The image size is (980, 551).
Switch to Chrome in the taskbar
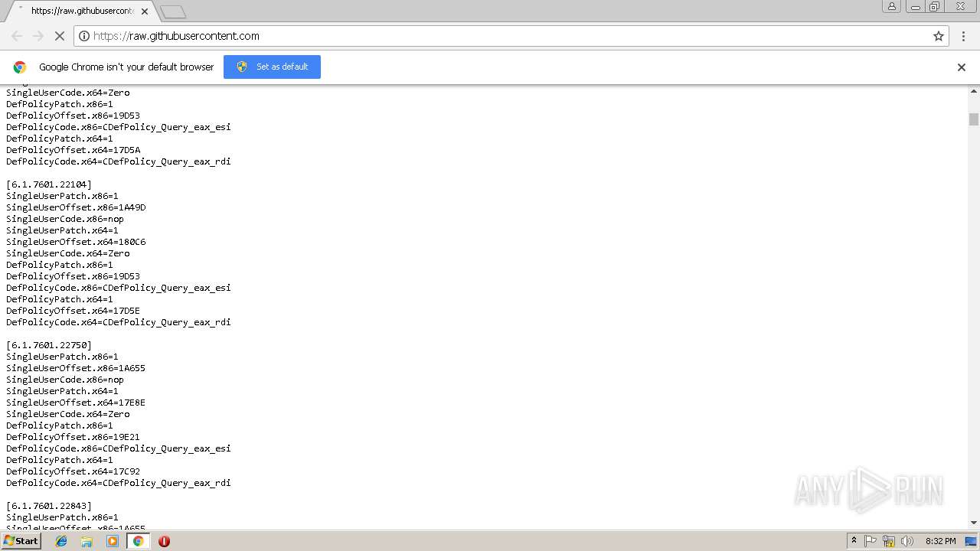click(138, 541)
